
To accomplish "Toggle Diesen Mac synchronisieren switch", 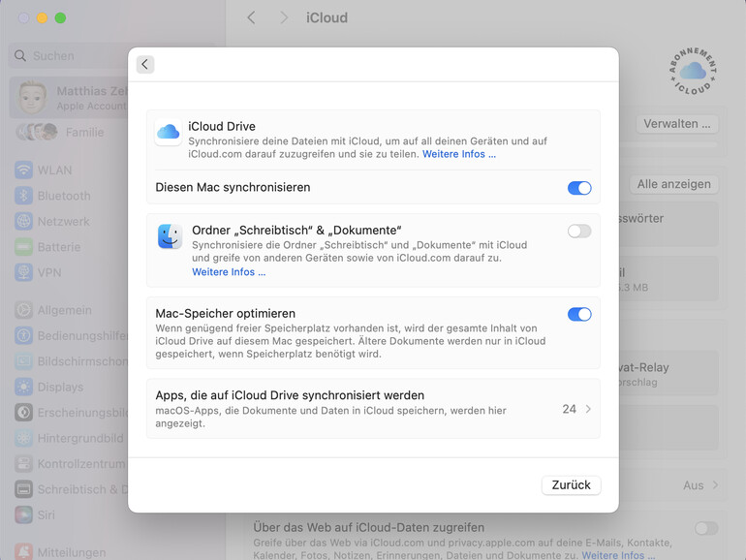I will (x=579, y=188).
